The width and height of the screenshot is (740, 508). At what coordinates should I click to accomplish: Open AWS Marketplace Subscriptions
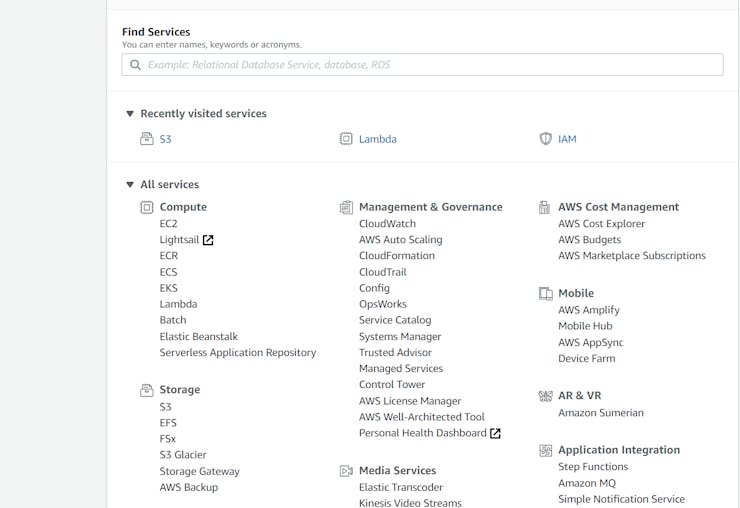tap(632, 256)
